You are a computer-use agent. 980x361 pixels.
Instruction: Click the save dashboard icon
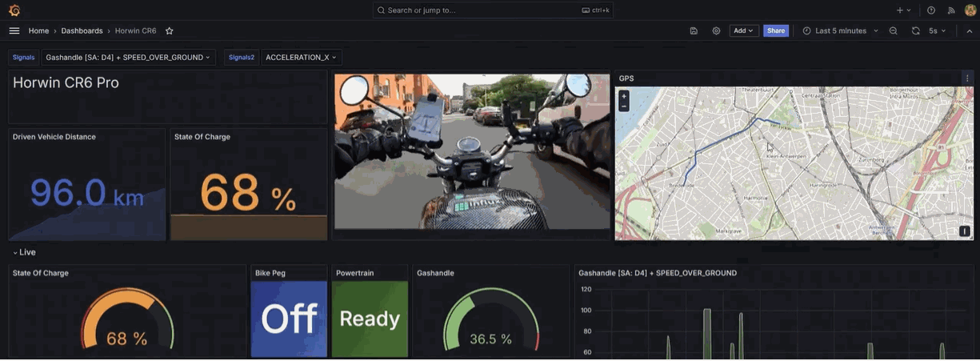[x=694, y=30]
